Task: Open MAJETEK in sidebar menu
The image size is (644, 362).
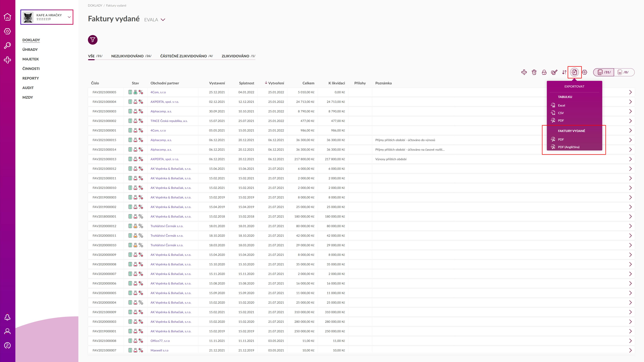Action: (31, 59)
